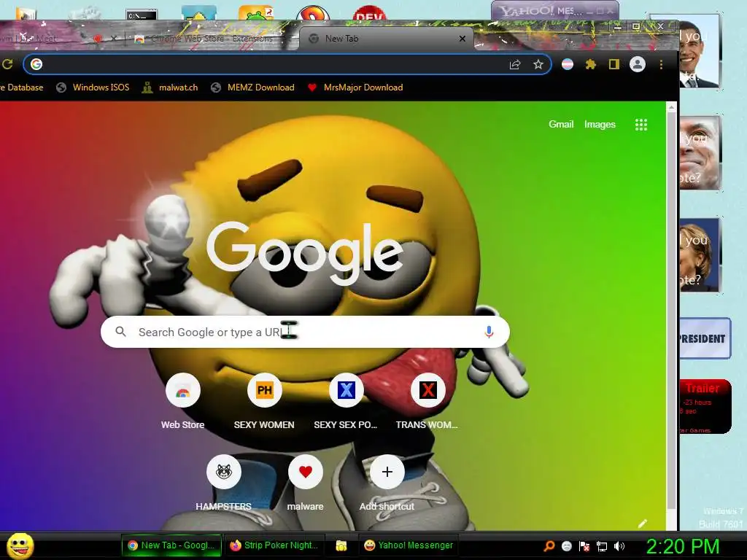Switch to New Tab - Google taskbar item
Screen dimensions: 747x560
pos(172,545)
